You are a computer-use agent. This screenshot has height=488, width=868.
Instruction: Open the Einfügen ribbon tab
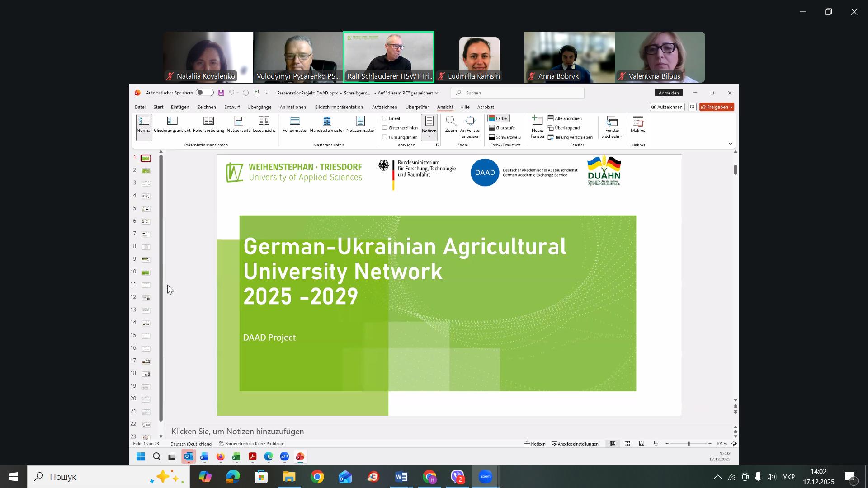point(180,107)
